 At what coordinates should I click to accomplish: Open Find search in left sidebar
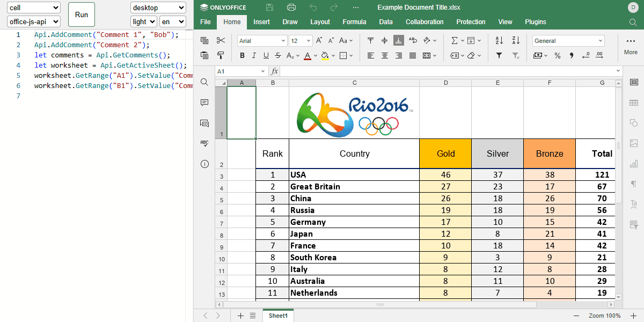[x=204, y=82]
